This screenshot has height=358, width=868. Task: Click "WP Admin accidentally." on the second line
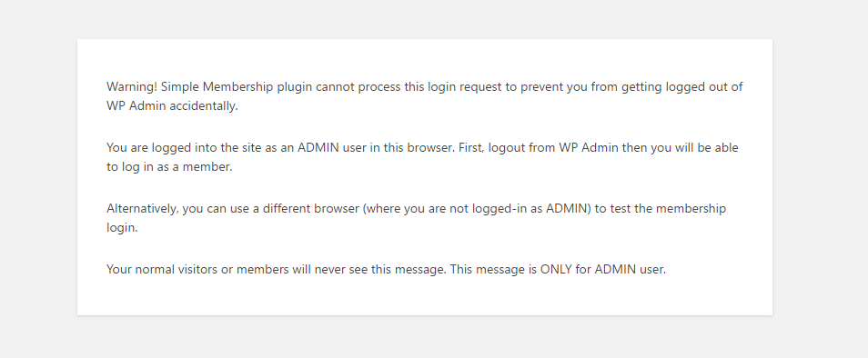172,106
